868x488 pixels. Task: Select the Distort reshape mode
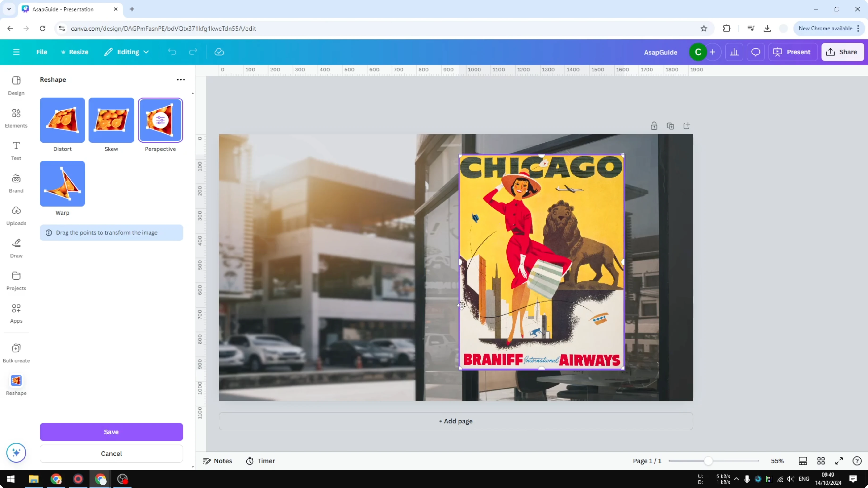[x=62, y=120]
